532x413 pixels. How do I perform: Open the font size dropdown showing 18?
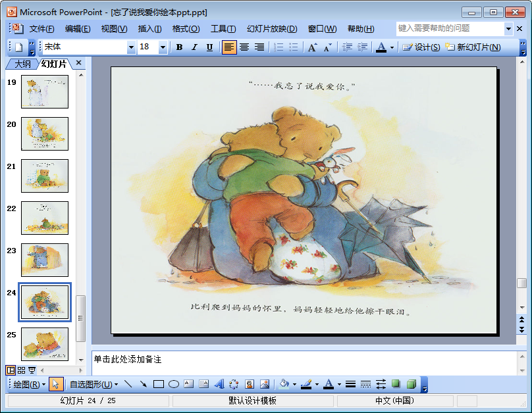coord(163,47)
